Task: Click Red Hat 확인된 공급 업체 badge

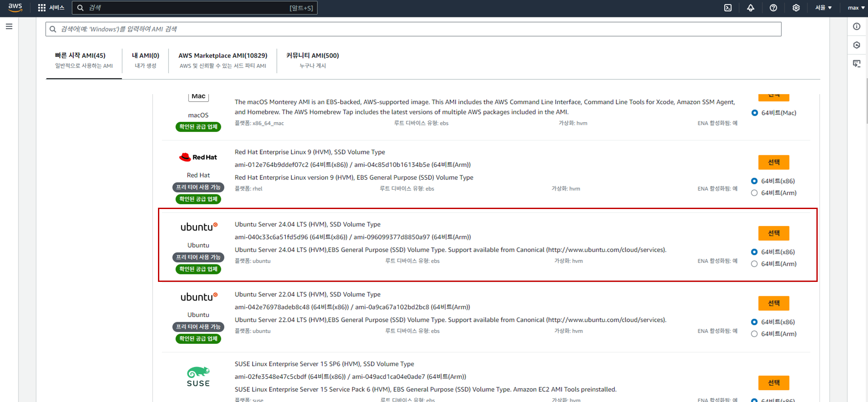Action: [198, 199]
